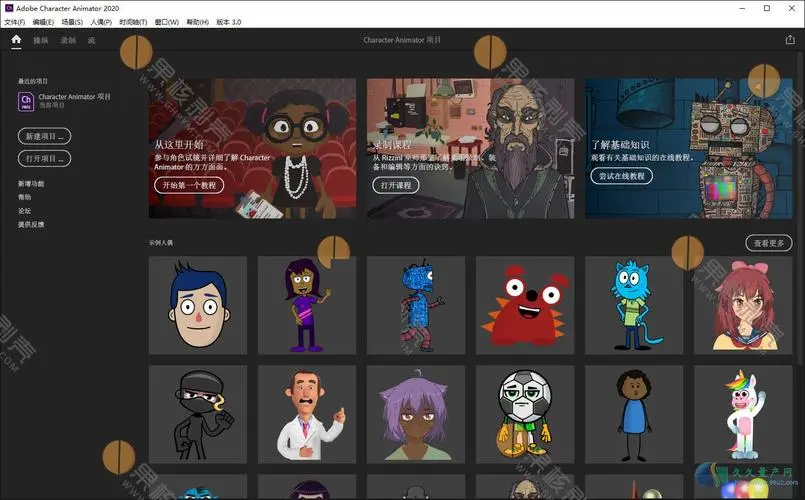Click the export/share icon at top right
Image resolution: width=805 pixels, height=500 pixels.
point(790,40)
